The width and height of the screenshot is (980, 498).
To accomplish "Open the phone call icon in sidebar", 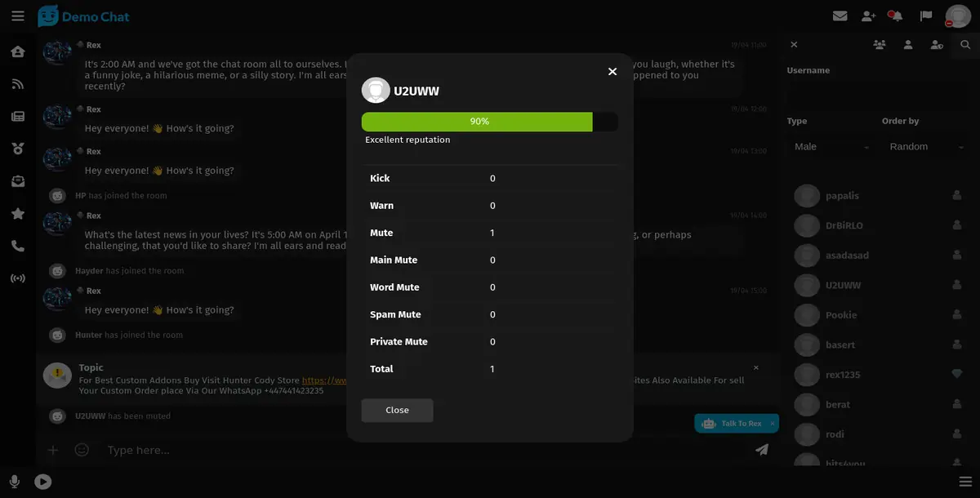I will (x=17, y=247).
